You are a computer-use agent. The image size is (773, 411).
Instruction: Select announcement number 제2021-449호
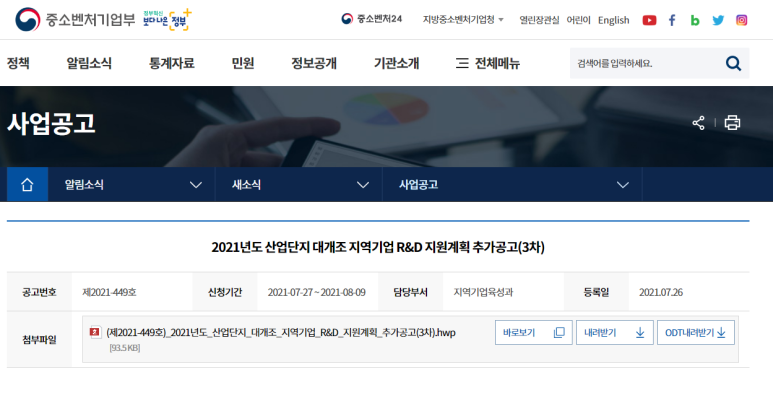click(109, 292)
